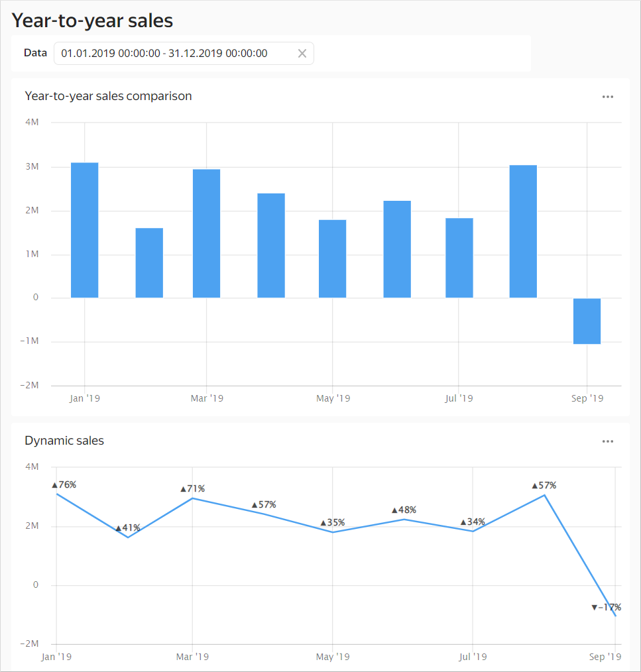Click the Jul '19 bar in the bar chart
This screenshot has width=641, height=672.
tap(459, 258)
